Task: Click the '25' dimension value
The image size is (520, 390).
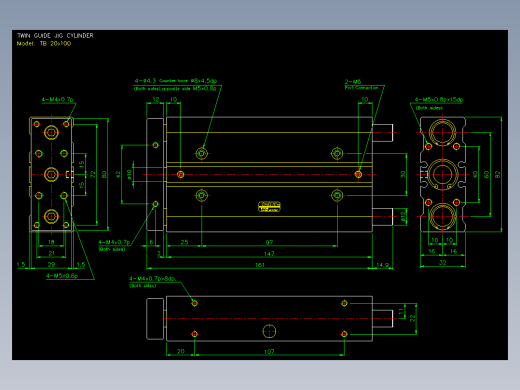Action: click(184, 243)
